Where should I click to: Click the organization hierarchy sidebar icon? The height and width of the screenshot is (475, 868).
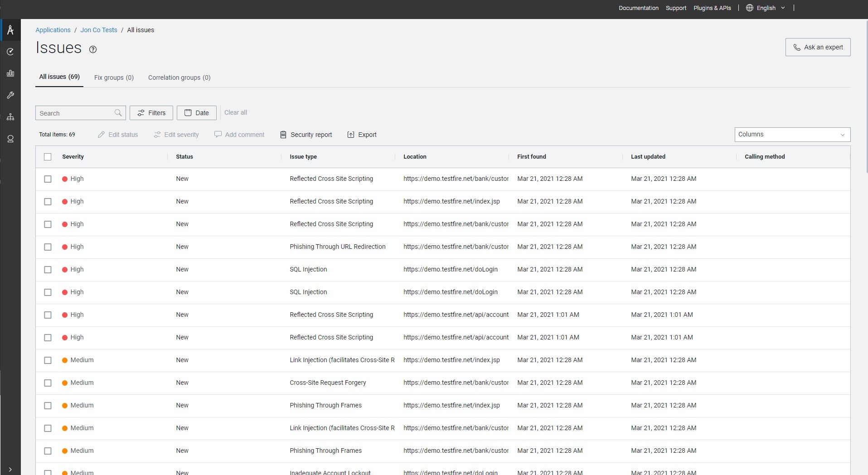pyautogui.click(x=10, y=117)
